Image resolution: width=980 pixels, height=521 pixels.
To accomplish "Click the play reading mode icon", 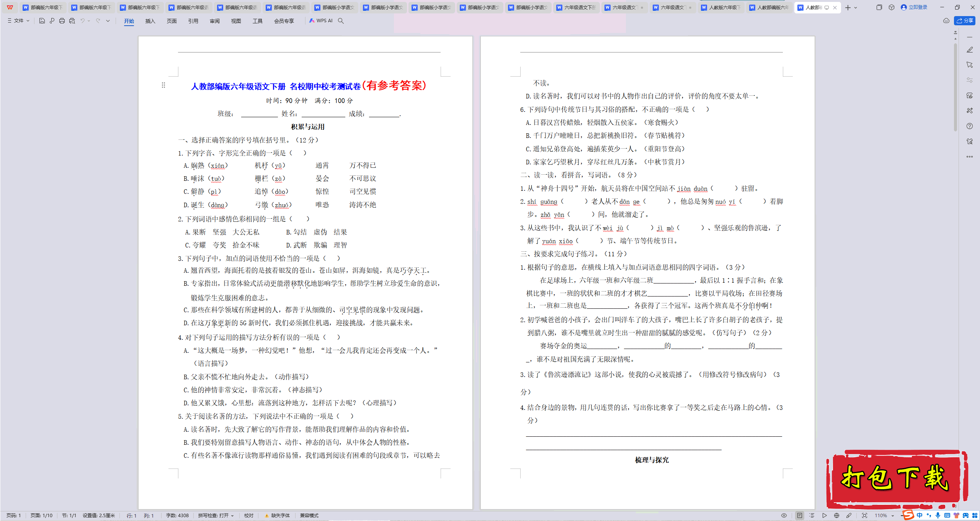I will 825,516.
